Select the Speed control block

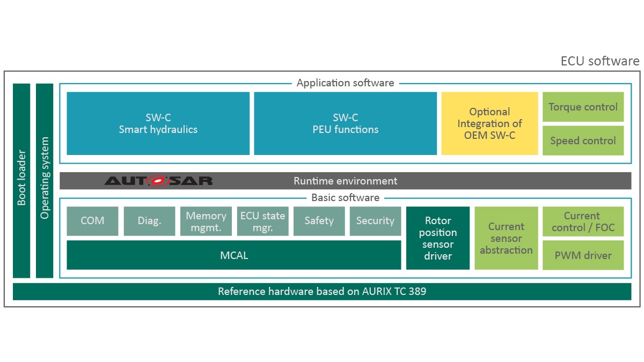tap(583, 141)
